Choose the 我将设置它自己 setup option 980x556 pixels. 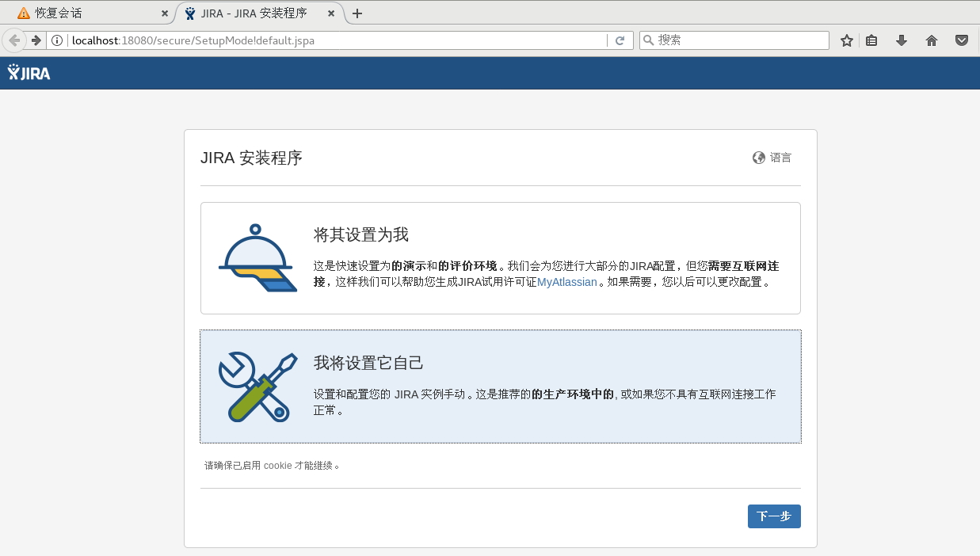(501, 387)
